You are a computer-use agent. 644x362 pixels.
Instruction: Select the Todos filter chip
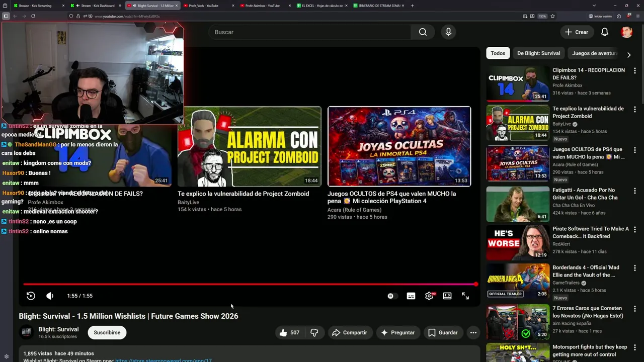(498, 53)
